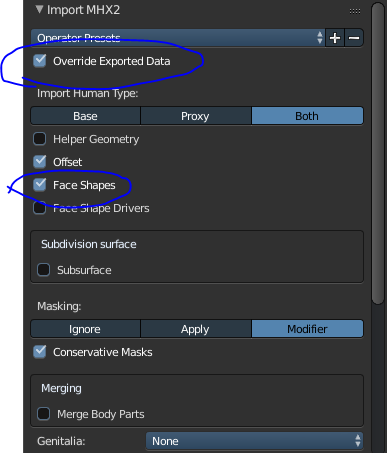Set masking to Ignore
The width and height of the screenshot is (387, 453).
(x=85, y=329)
